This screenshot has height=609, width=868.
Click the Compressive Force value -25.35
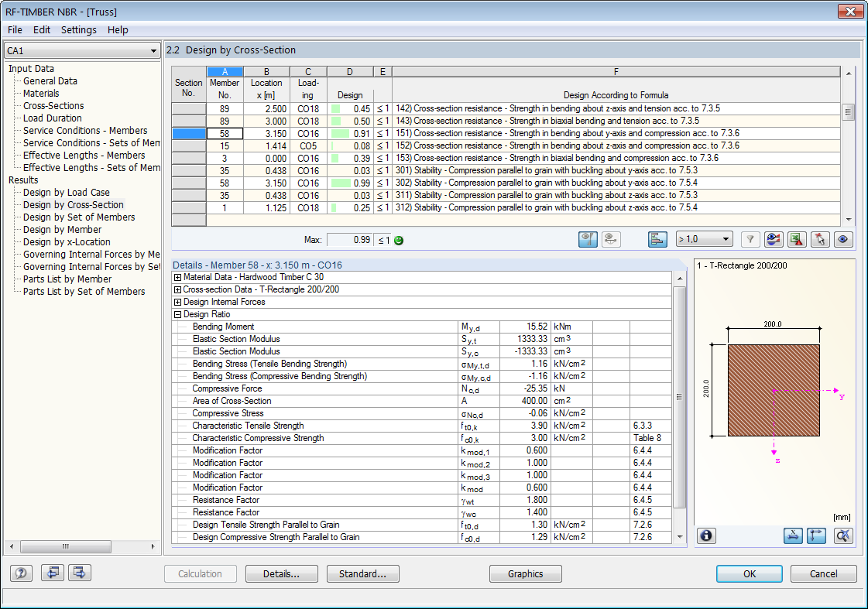525,389
